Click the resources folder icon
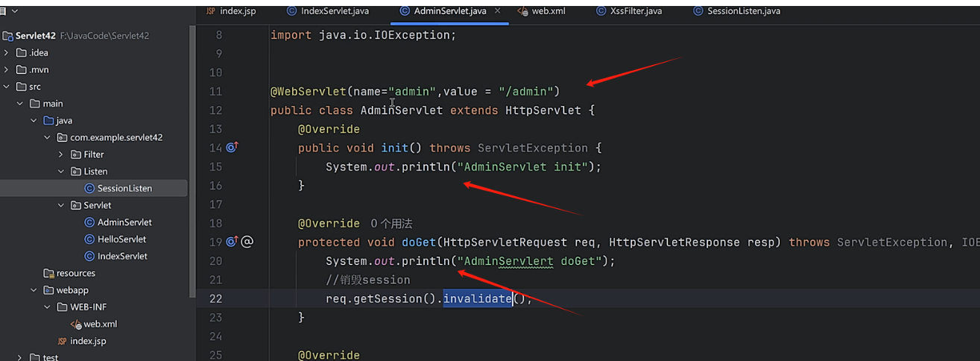This screenshot has width=980, height=361. pos(48,273)
